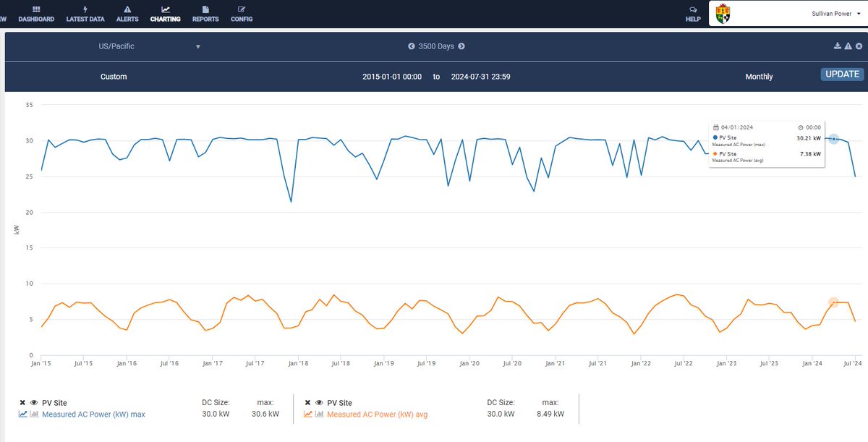Viewport: 868px width, 442px height.
Task: Click the highlighted blue data point on max line
Action: tap(833, 138)
